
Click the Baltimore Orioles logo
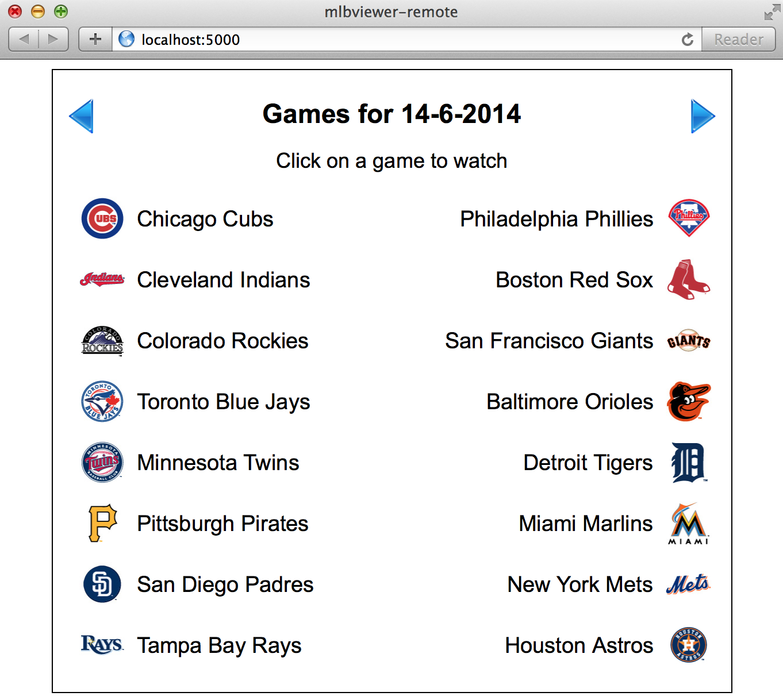tap(689, 401)
